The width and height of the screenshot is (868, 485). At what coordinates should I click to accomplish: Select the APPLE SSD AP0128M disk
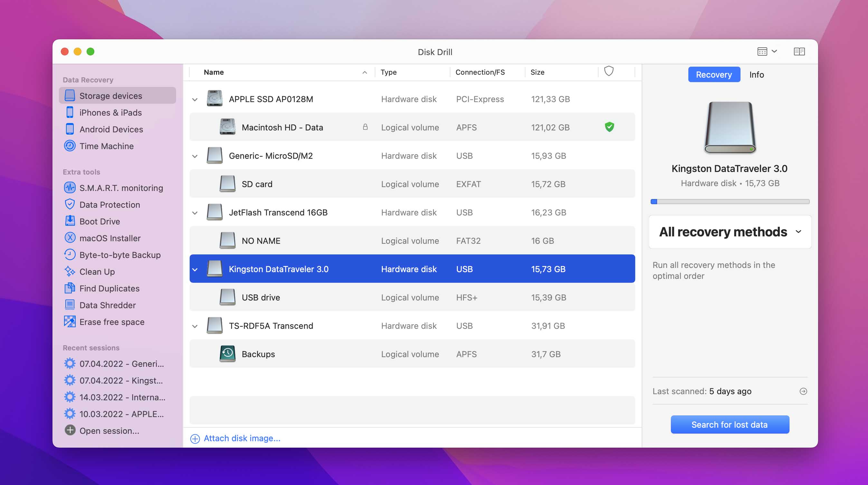[412, 99]
